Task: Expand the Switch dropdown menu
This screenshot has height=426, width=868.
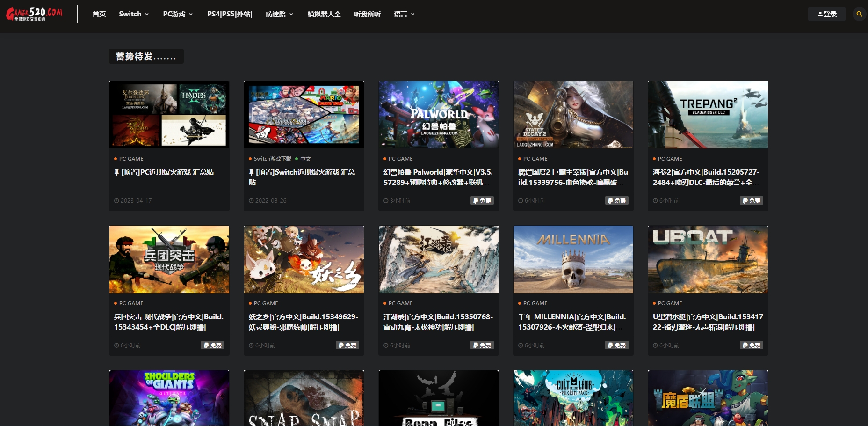Action: pos(134,14)
